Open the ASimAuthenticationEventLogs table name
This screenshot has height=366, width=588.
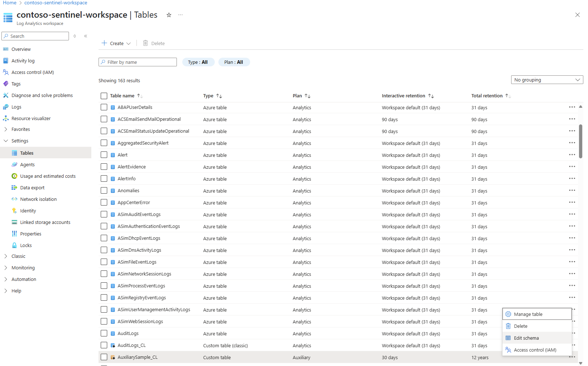point(149,226)
